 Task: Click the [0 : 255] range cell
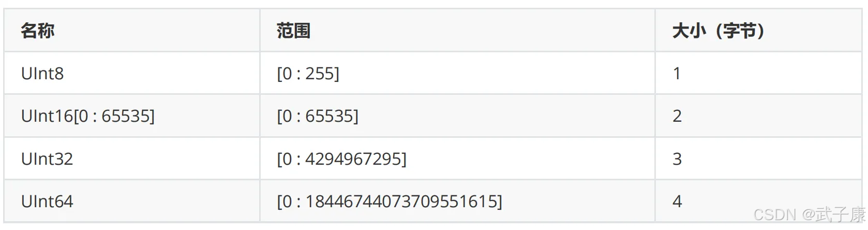click(308, 74)
